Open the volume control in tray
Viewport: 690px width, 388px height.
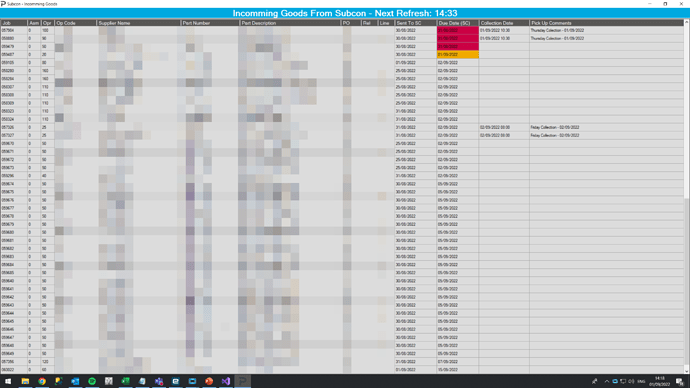click(x=631, y=381)
